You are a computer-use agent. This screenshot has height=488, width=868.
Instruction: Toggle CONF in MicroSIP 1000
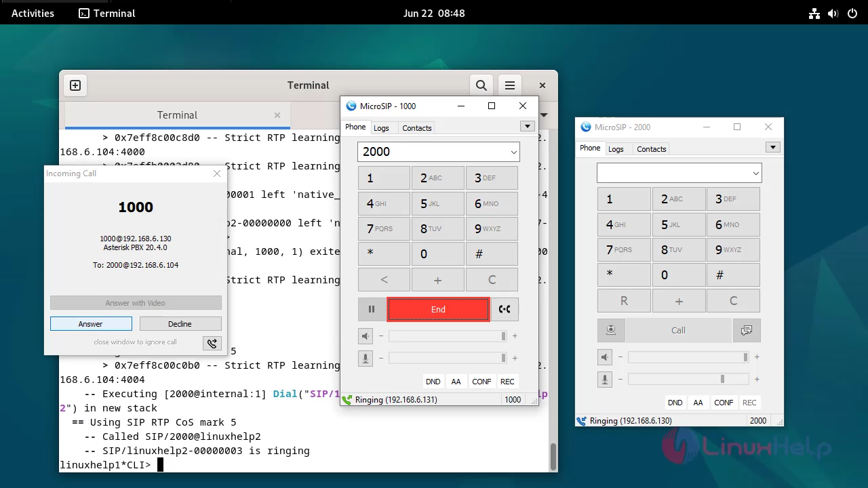coord(482,382)
